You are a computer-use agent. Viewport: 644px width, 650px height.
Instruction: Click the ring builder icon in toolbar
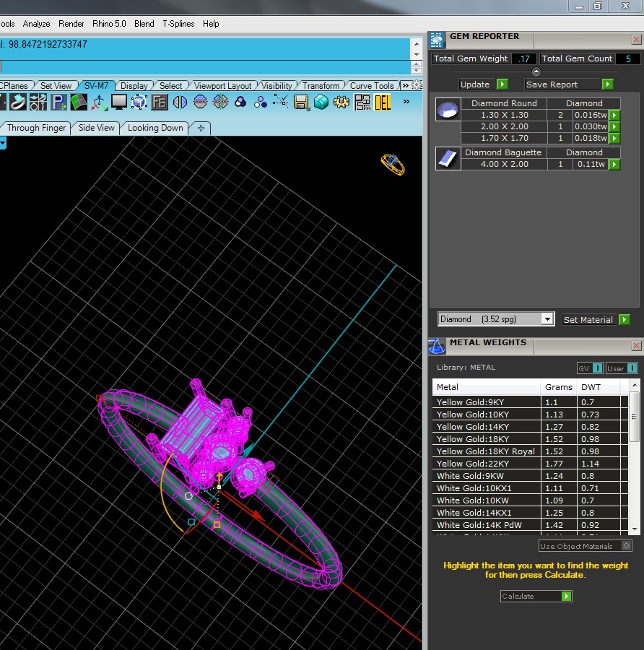click(18, 102)
